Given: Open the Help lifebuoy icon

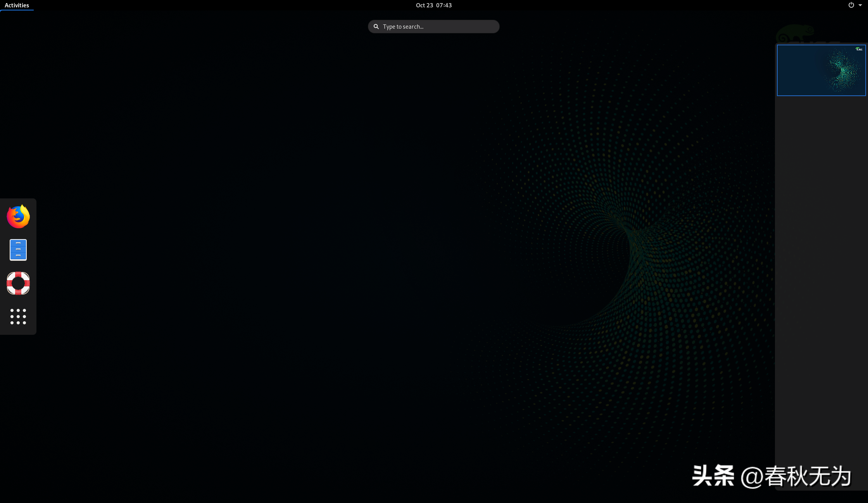Looking at the screenshot, I should point(18,283).
